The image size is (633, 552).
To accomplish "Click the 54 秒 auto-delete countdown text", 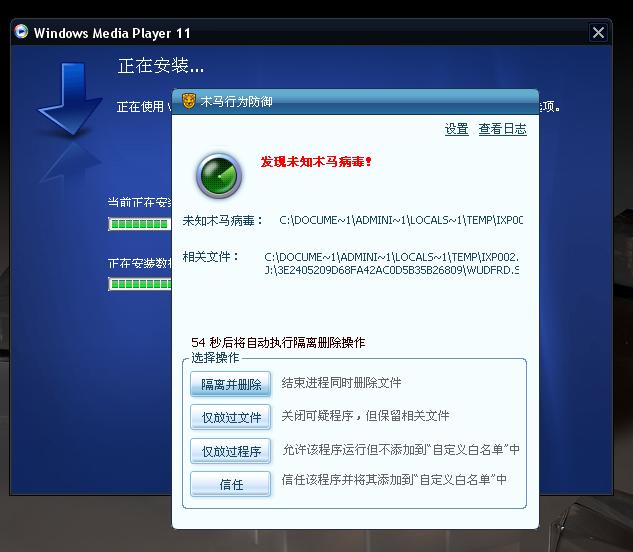I will (278, 342).
